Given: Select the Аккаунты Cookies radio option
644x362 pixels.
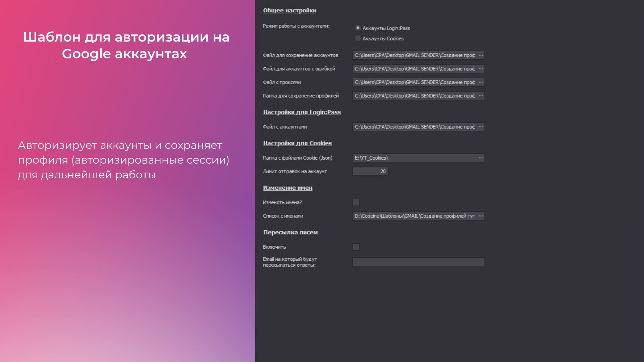Looking at the screenshot, I should [358, 38].
